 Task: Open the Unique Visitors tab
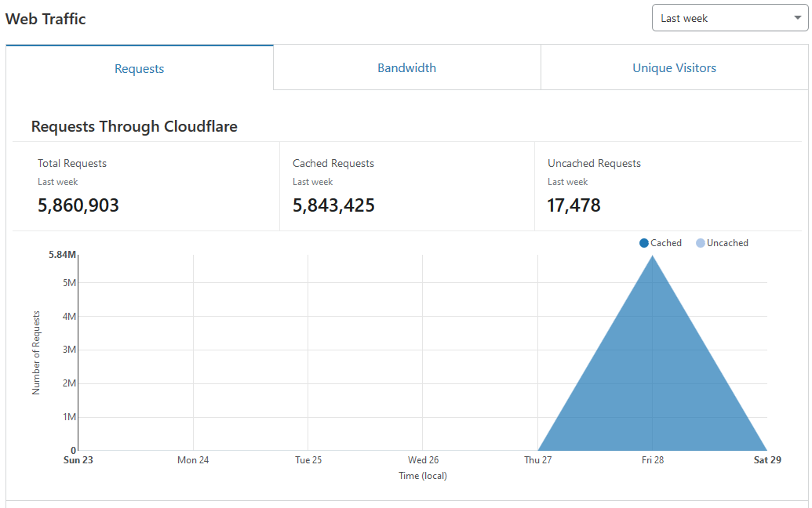[674, 68]
